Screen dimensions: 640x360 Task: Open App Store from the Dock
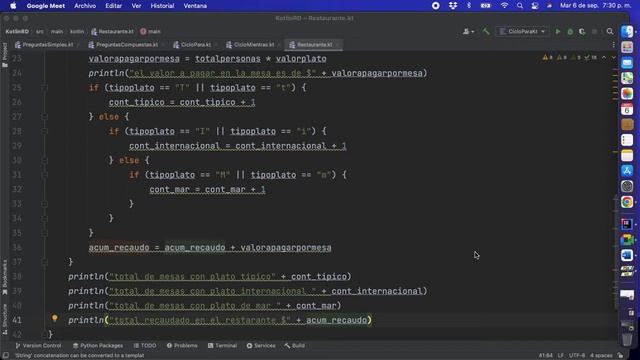pyautogui.click(x=627, y=171)
